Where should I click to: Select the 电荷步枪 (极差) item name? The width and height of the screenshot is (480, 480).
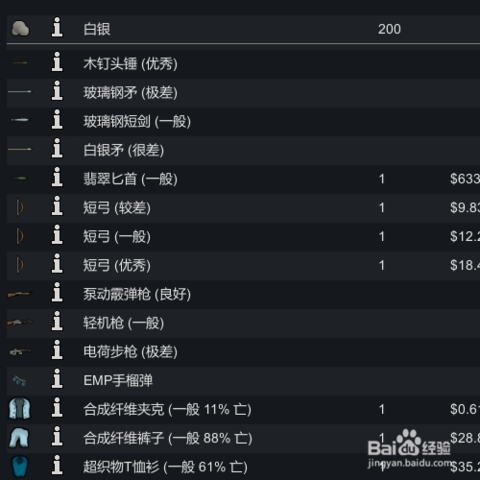(x=130, y=352)
